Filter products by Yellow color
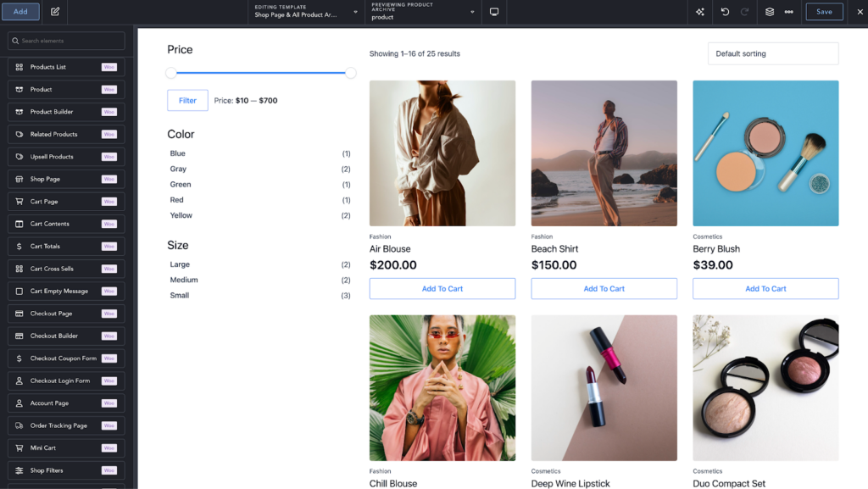The width and height of the screenshot is (868, 489). point(180,215)
